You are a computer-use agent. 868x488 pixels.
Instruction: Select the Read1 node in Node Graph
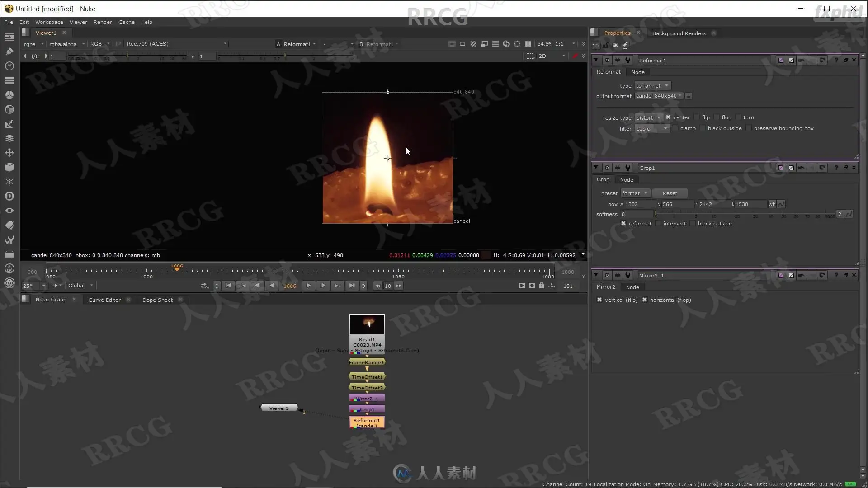tap(367, 334)
